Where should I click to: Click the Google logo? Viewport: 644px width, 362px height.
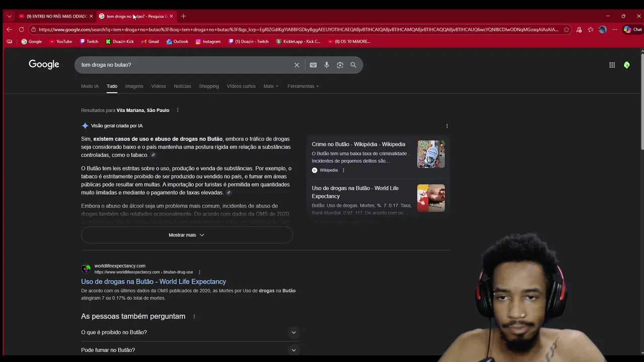(x=44, y=64)
